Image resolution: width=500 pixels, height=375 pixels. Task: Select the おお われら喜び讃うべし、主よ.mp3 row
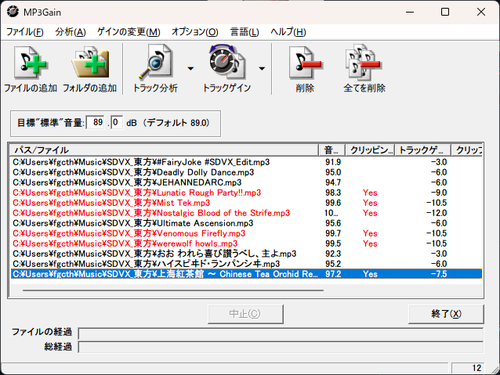coord(246,254)
